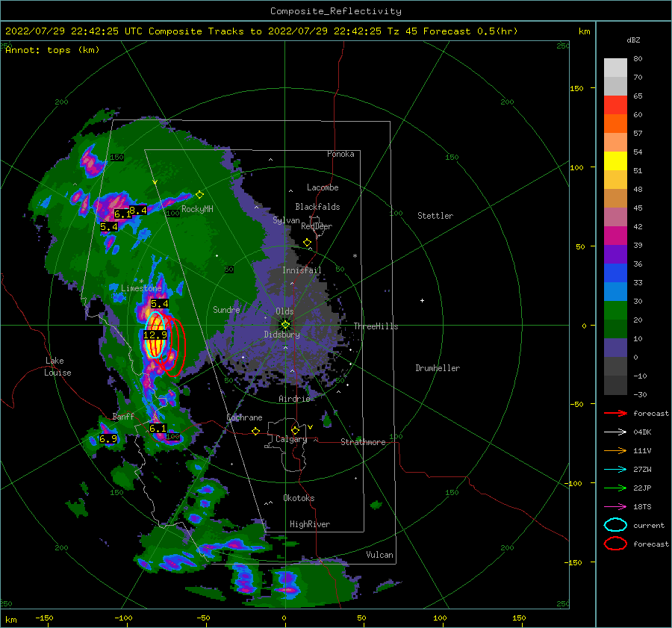Select the cyan 27ZW arrow icon
Image resolution: width=672 pixels, height=628 pixels.
coord(615,470)
